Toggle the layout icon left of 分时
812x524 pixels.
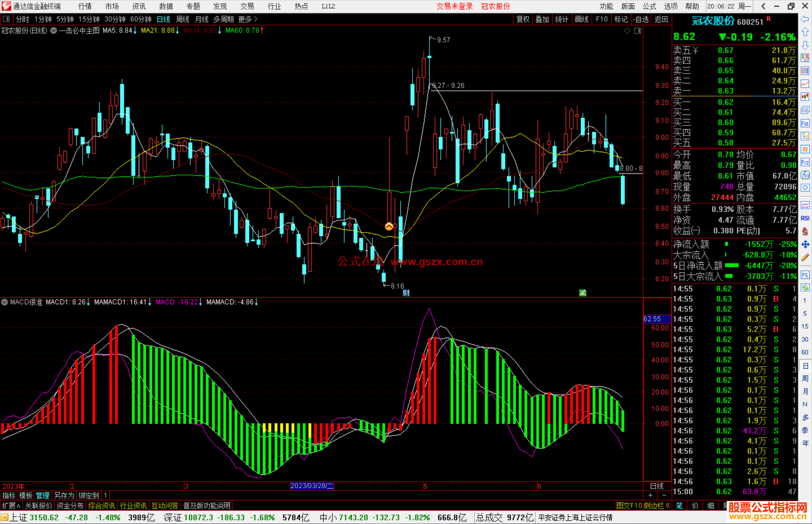6,19
